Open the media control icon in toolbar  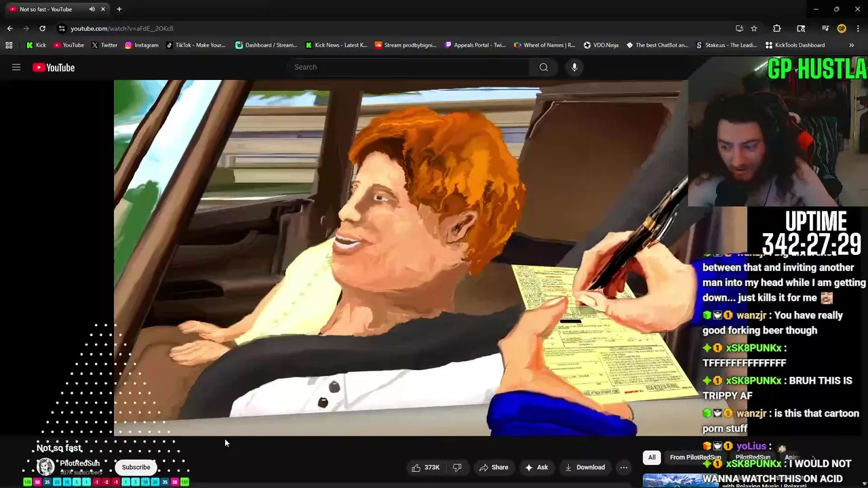click(x=825, y=28)
